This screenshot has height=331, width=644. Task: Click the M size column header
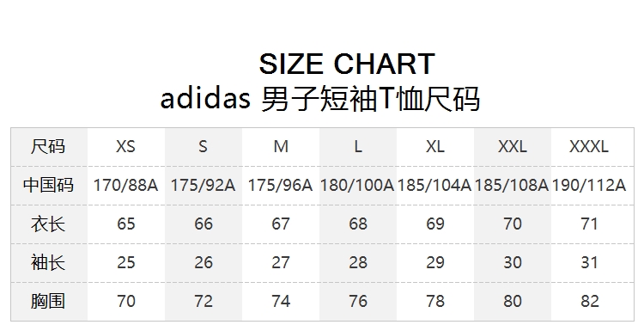281,146
